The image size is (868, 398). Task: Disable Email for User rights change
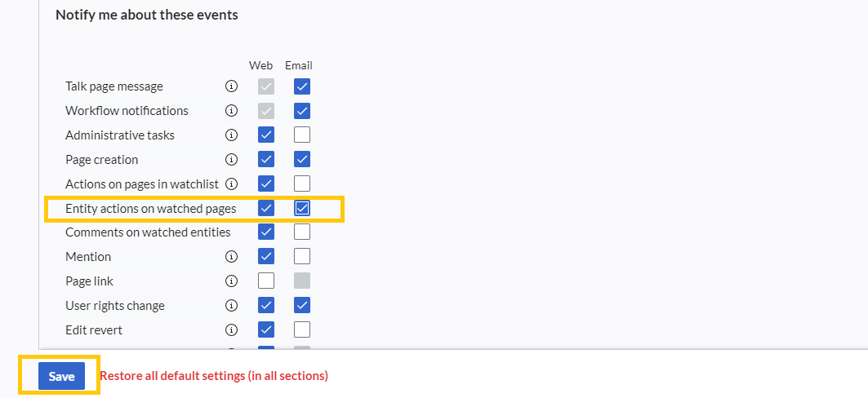(x=301, y=305)
